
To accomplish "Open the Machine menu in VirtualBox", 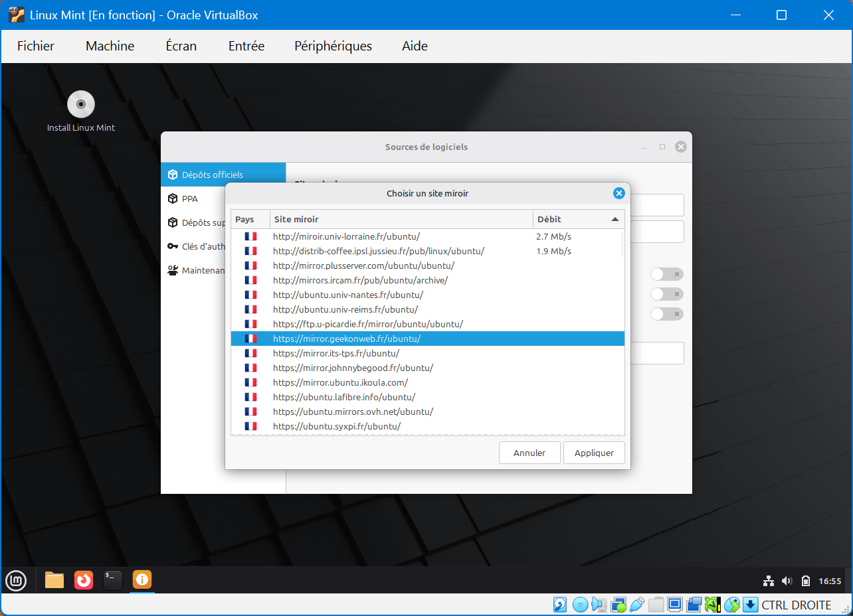I will pyautogui.click(x=110, y=46).
